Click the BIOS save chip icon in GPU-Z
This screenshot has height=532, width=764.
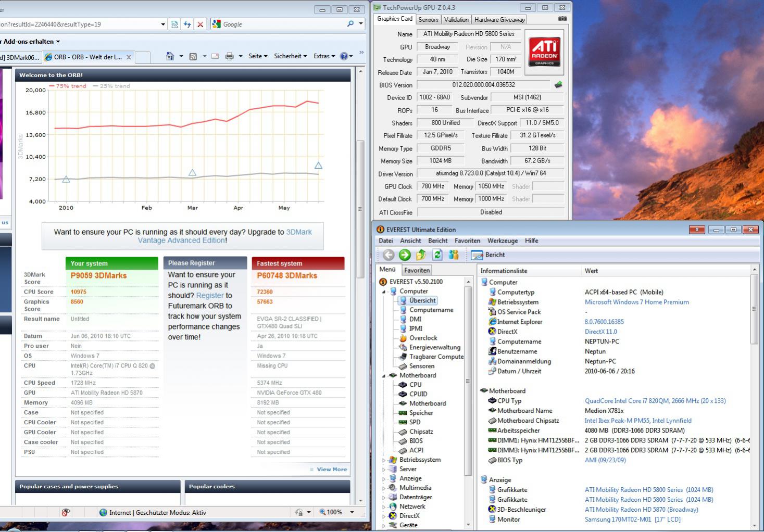pos(558,84)
